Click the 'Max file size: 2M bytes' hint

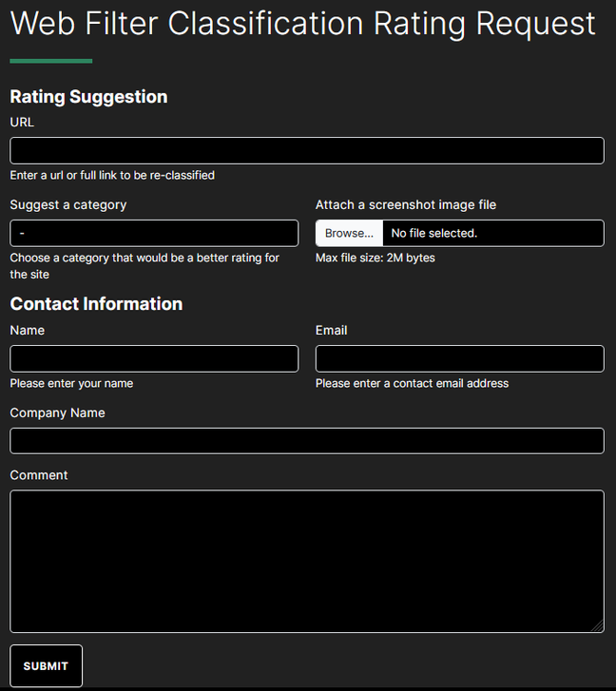tap(375, 258)
